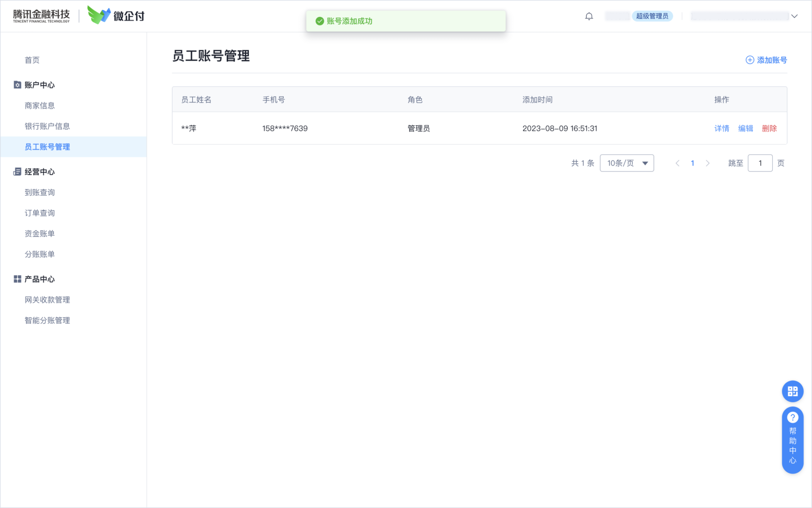Click the 员工姓名 column header
The image size is (812, 508).
[196, 100]
